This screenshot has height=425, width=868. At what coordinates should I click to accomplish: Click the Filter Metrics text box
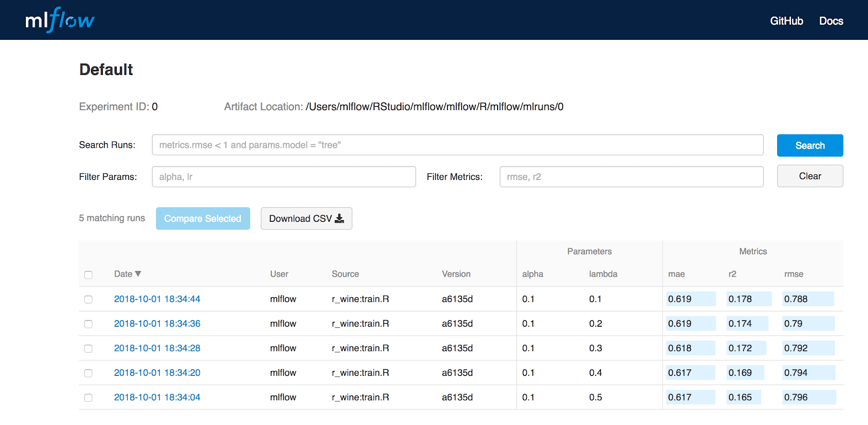631,177
